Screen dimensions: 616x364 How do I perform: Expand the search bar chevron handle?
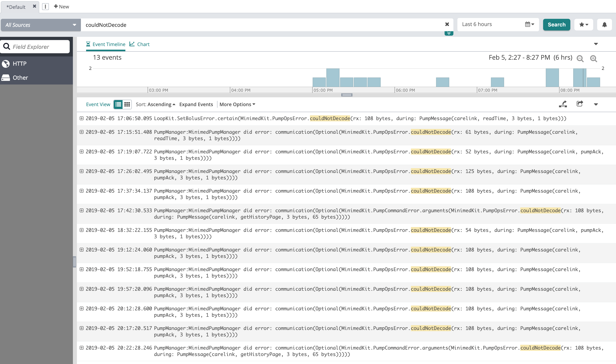click(449, 33)
